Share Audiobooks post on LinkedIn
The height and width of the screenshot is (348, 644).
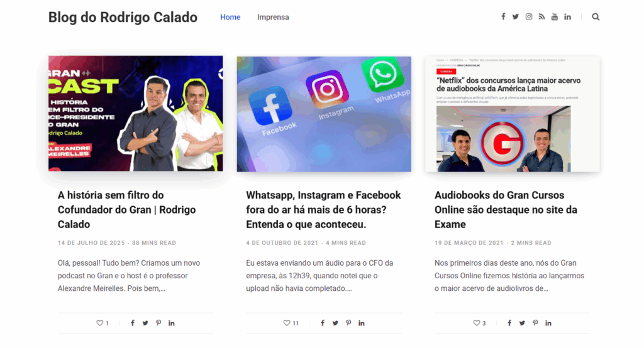coord(548,323)
